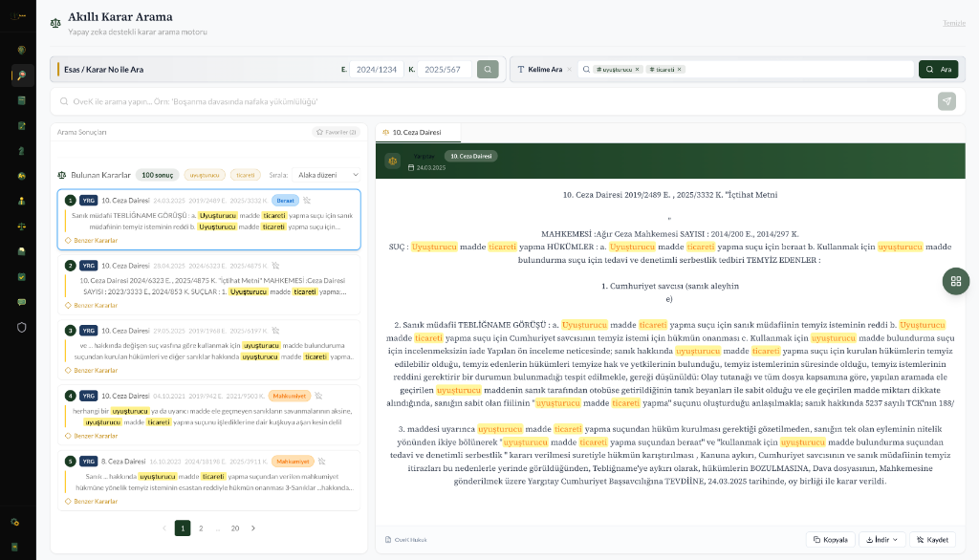Open the floating grid menu button
The width and height of the screenshot is (979, 560).
click(x=955, y=281)
